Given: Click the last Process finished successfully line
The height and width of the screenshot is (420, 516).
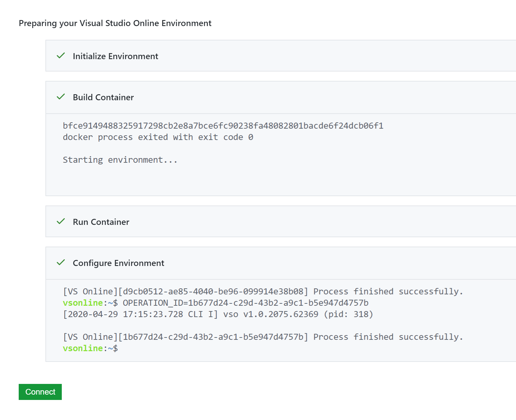Looking at the screenshot, I should tap(263, 337).
